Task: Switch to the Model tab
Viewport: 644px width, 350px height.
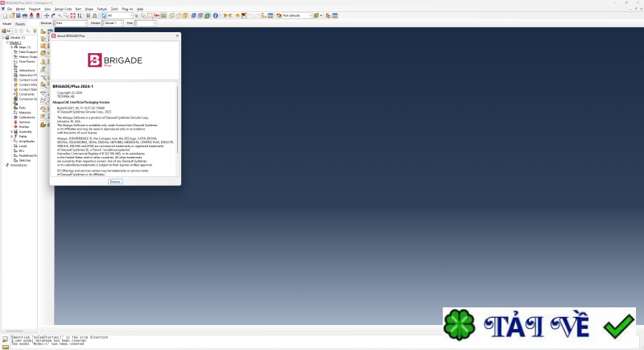Action: [7, 24]
